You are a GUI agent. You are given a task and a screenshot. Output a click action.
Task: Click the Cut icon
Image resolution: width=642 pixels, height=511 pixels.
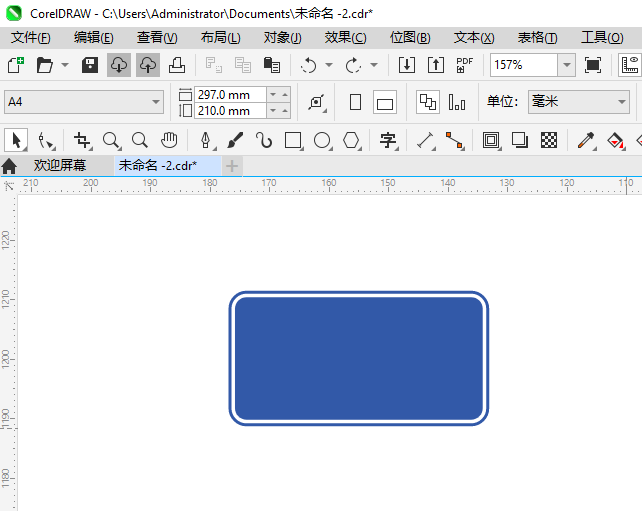click(x=213, y=65)
